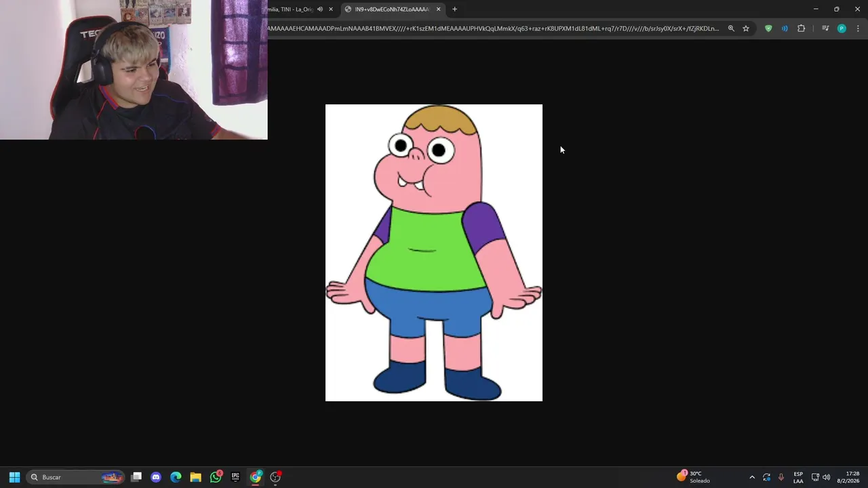
Task: Open File Explorer from the taskbar
Action: tap(195, 477)
